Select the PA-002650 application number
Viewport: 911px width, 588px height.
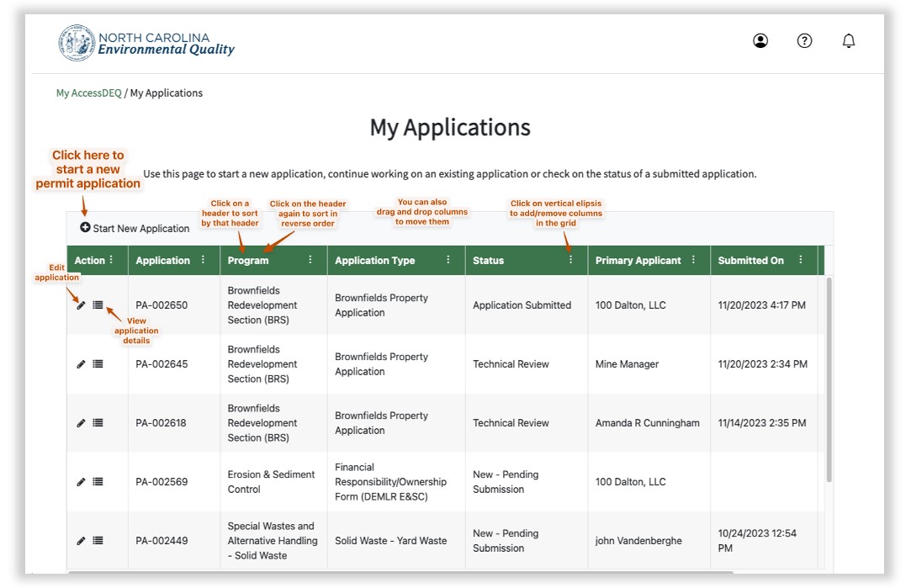click(162, 305)
